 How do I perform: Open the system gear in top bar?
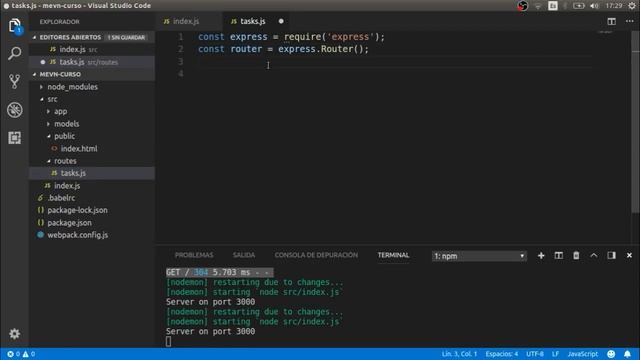point(632,6)
